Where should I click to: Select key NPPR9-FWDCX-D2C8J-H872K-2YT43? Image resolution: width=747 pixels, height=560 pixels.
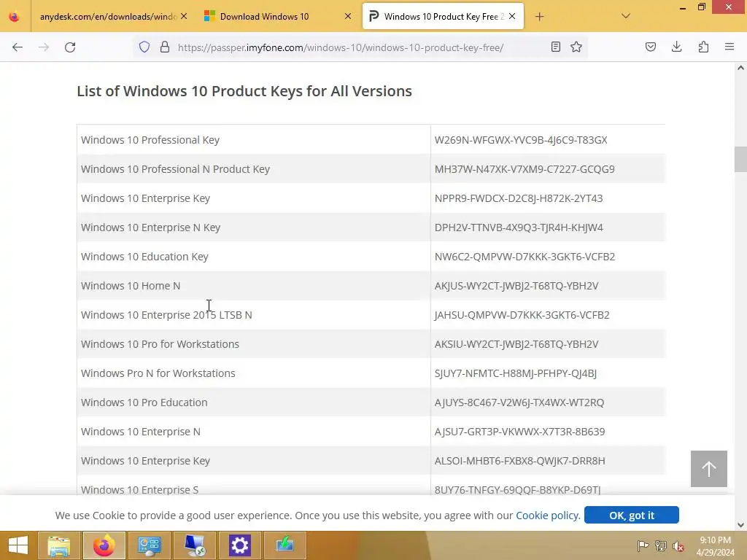(519, 198)
